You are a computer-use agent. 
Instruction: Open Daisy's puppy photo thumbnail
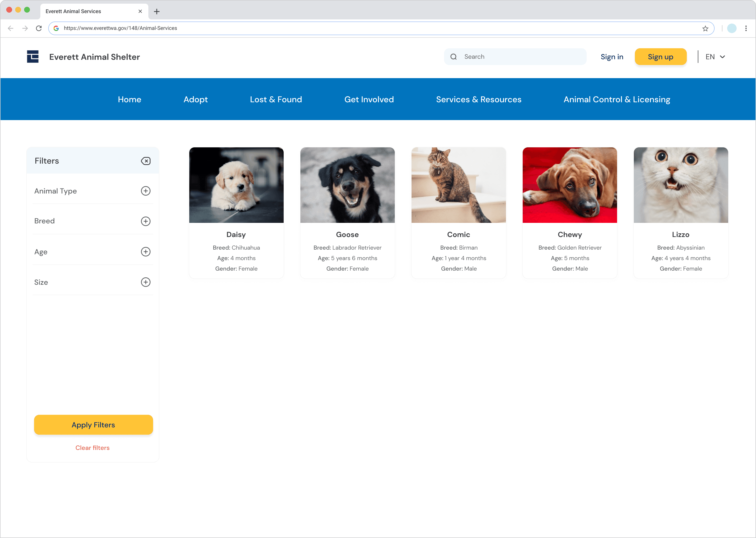pos(236,185)
